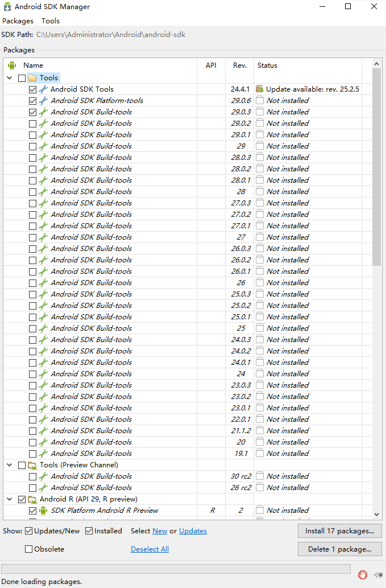Image resolution: width=386 pixels, height=588 pixels.
Task: Collapse the Tools group
Action: click(10, 78)
